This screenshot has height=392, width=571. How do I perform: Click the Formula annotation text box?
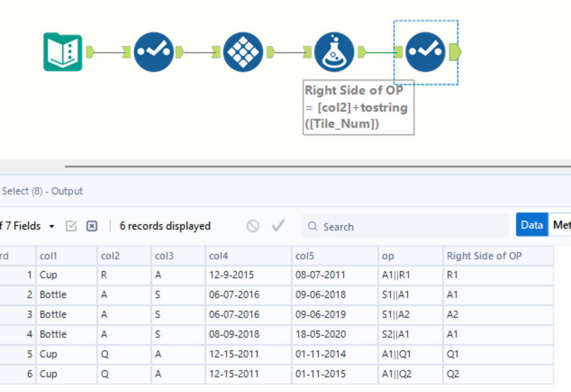point(358,108)
